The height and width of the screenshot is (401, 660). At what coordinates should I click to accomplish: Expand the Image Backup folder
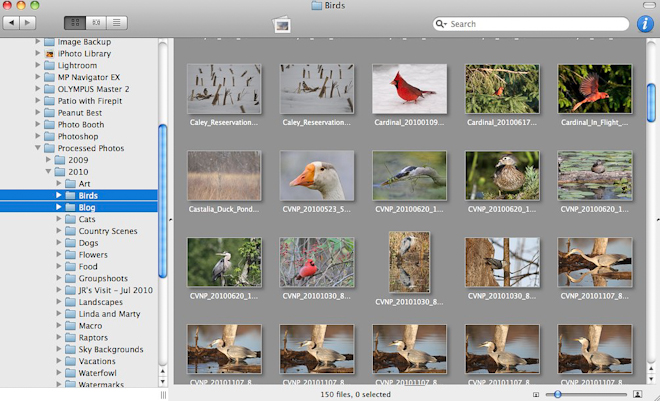(x=37, y=41)
